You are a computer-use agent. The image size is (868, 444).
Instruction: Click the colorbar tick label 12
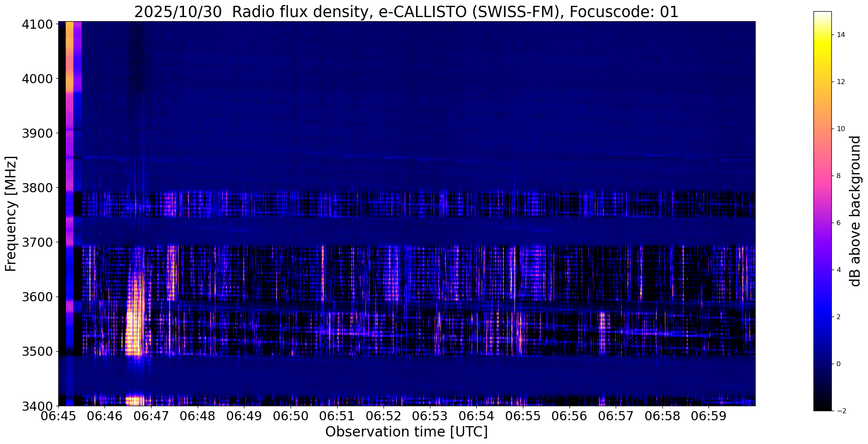[841, 82]
